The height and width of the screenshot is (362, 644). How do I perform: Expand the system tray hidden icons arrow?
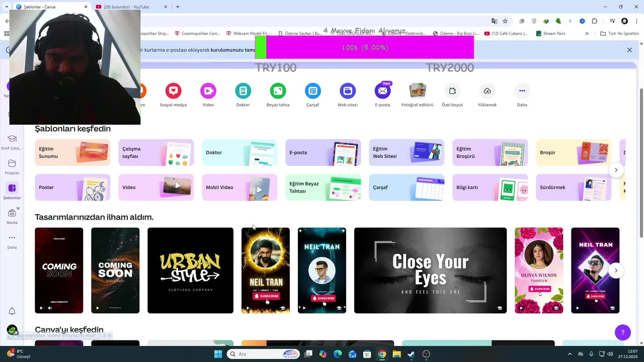[x=570, y=354]
